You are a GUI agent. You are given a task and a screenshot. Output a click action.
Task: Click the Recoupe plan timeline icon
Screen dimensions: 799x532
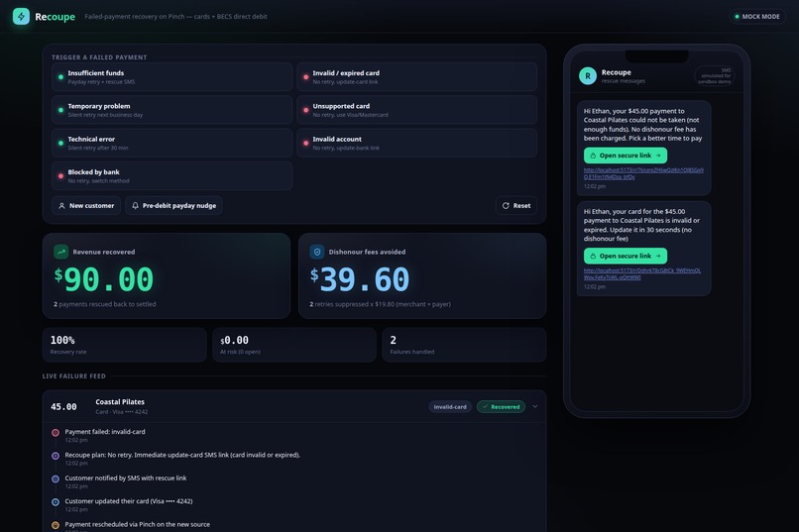[x=56, y=456]
